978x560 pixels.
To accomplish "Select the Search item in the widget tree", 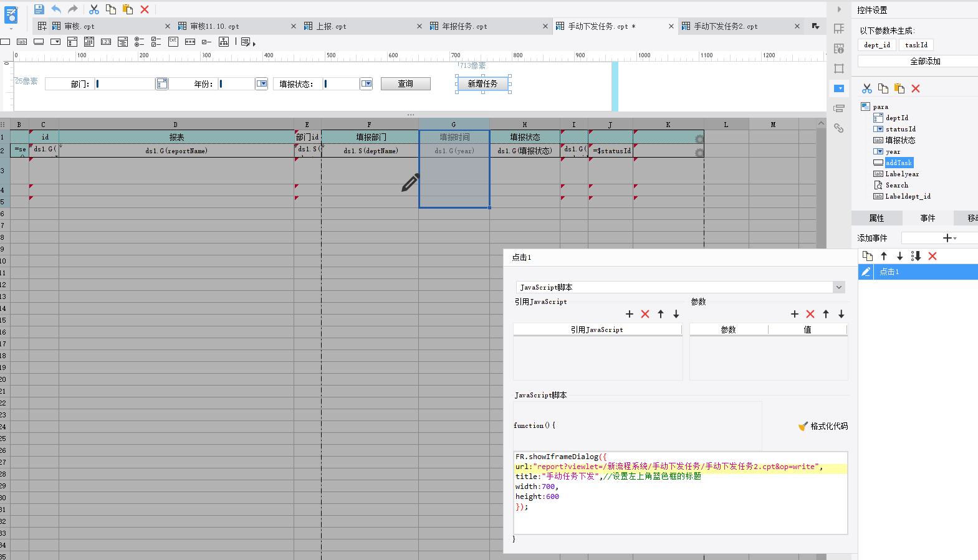I will coord(897,185).
